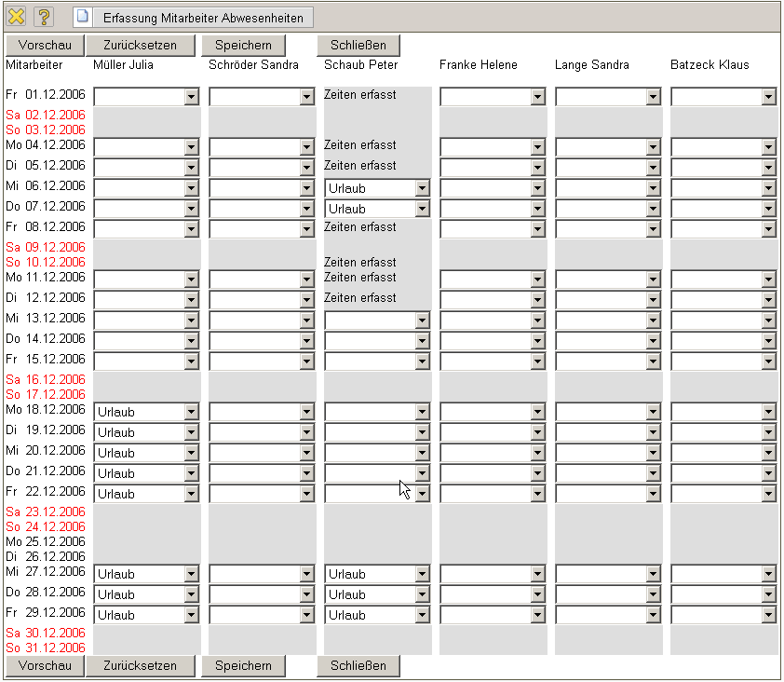Open help via question mark icon
784x682 pixels.
[x=44, y=17]
